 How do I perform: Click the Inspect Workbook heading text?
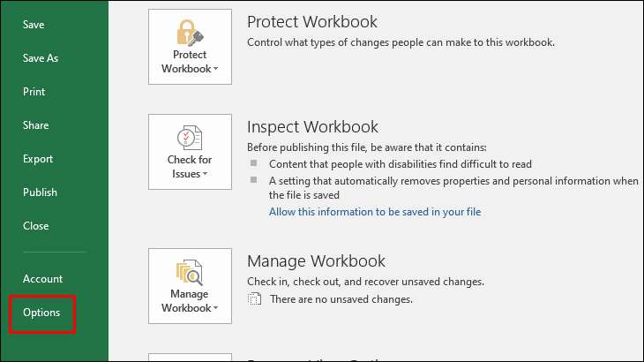(312, 127)
